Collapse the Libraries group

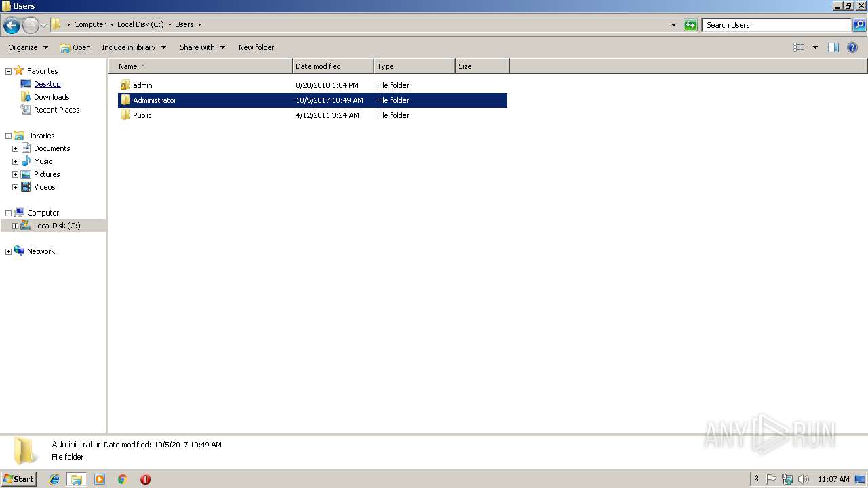point(8,136)
